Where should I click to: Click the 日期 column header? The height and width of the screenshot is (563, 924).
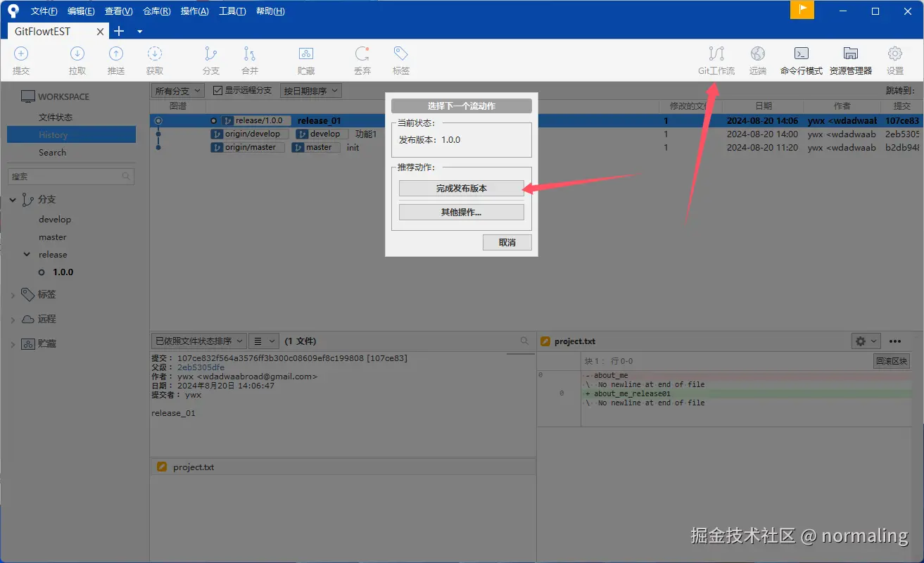coord(764,106)
